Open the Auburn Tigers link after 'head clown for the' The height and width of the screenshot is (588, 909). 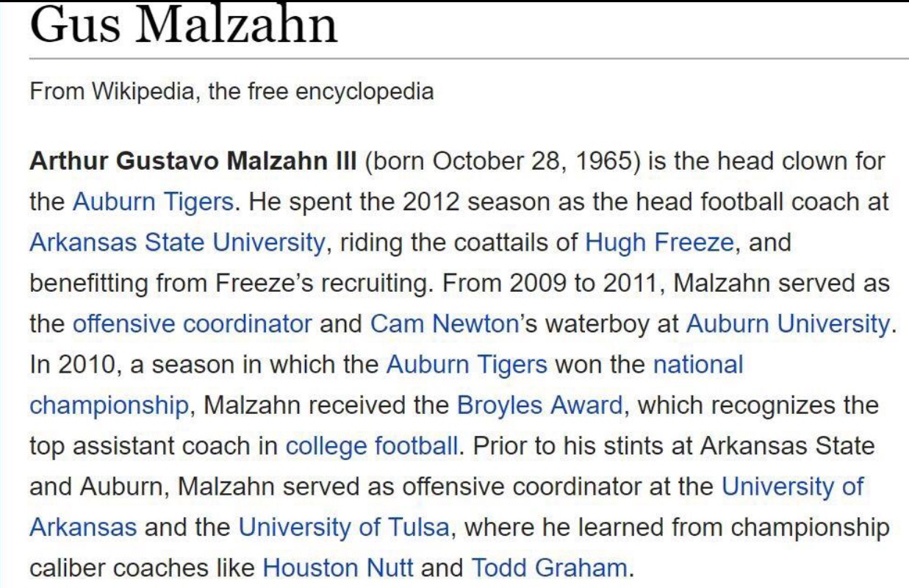(154, 201)
